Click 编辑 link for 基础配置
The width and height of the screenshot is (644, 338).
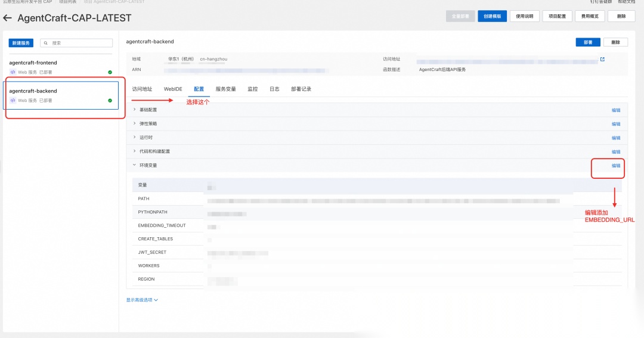(616, 110)
